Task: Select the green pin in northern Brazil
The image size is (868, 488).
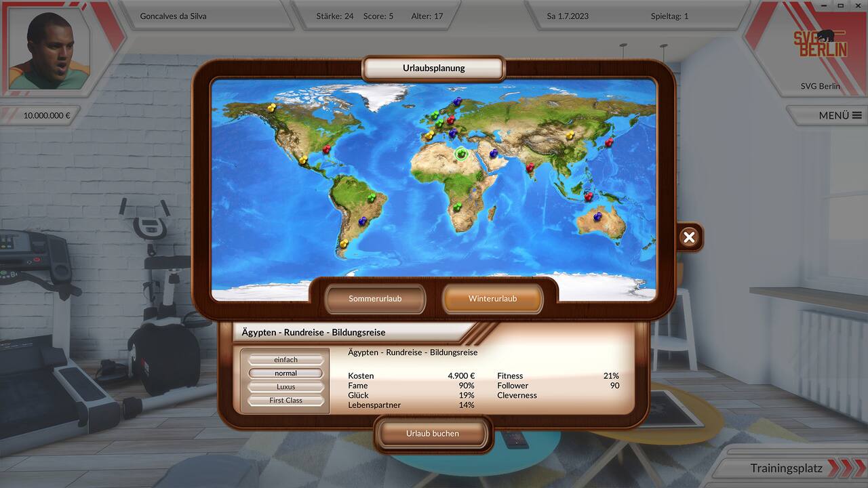Action: click(x=371, y=197)
